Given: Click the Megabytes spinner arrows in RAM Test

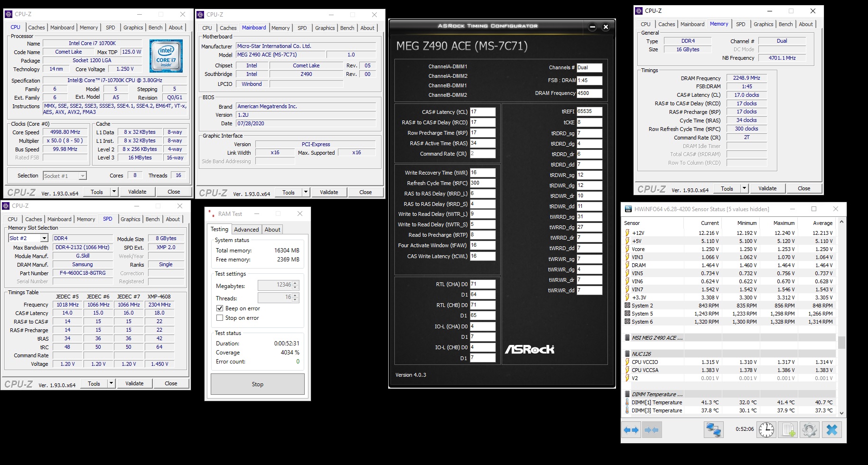Looking at the screenshot, I should (295, 285).
